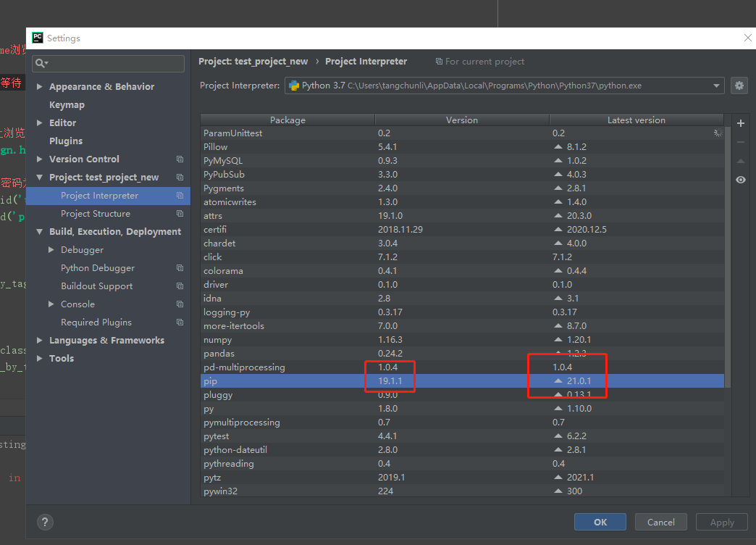Click the OK button
This screenshot has height=545, width=756.
600,522
